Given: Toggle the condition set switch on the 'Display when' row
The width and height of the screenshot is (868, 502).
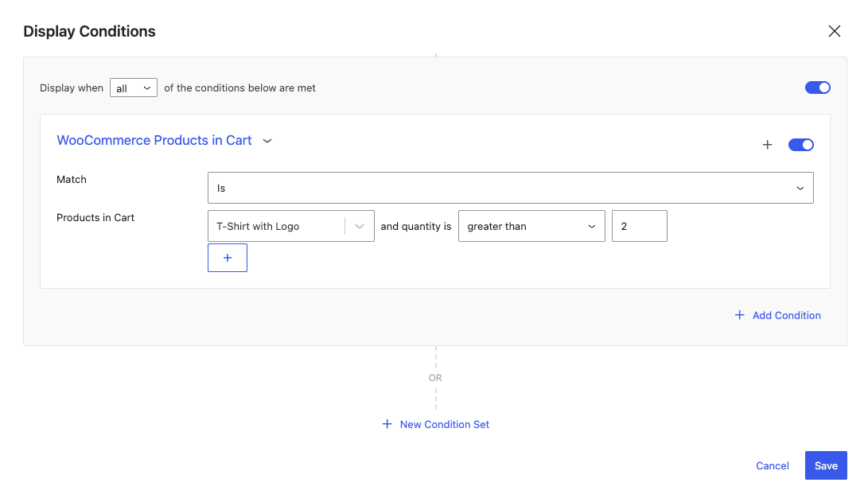Looking at the screenshot, I should (x=818, y=88).
